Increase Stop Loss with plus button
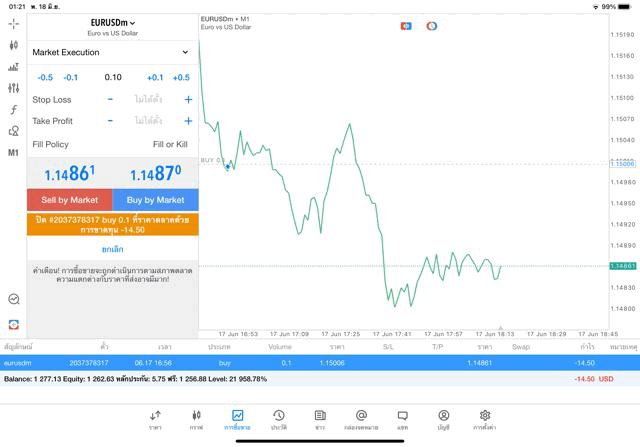Viewport: 640px width, 447px height. point(188,100)
